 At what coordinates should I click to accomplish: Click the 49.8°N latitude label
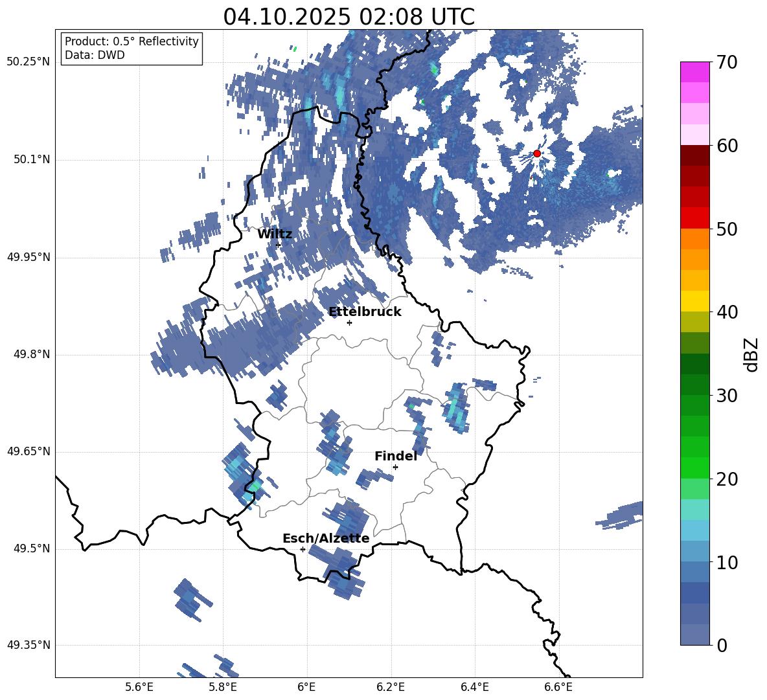point(31,354)
